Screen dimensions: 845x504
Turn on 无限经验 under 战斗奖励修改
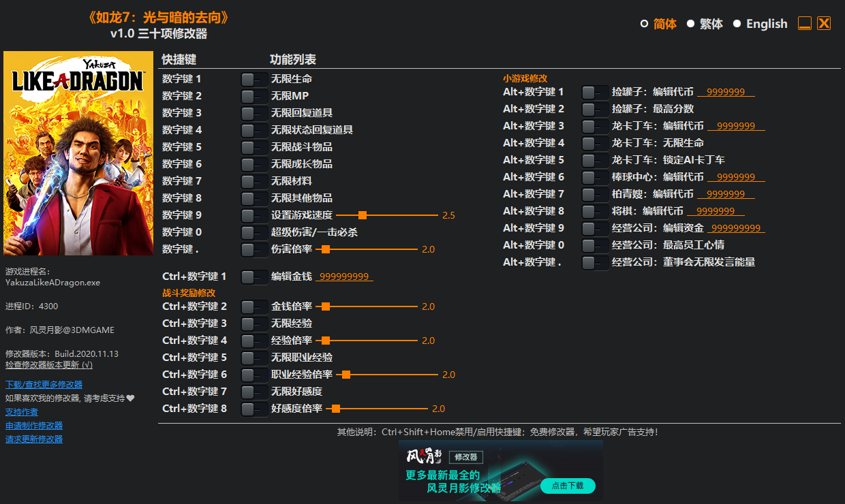tap(254, 323)
